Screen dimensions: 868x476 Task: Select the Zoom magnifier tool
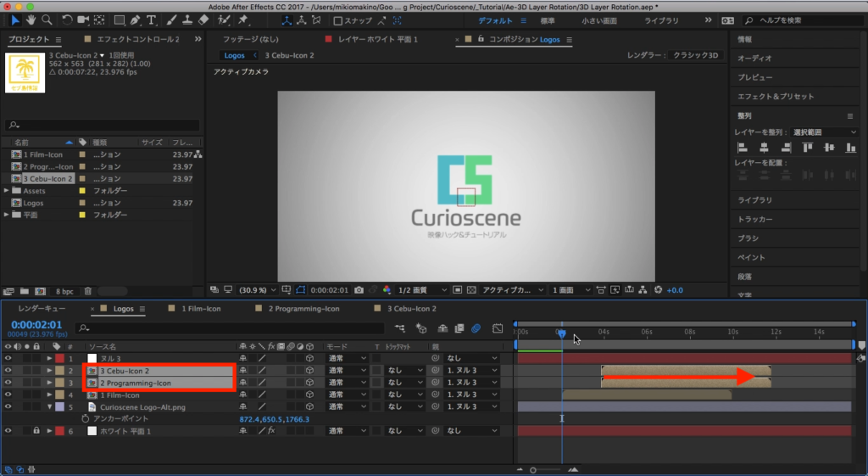[x=47, y=20]
